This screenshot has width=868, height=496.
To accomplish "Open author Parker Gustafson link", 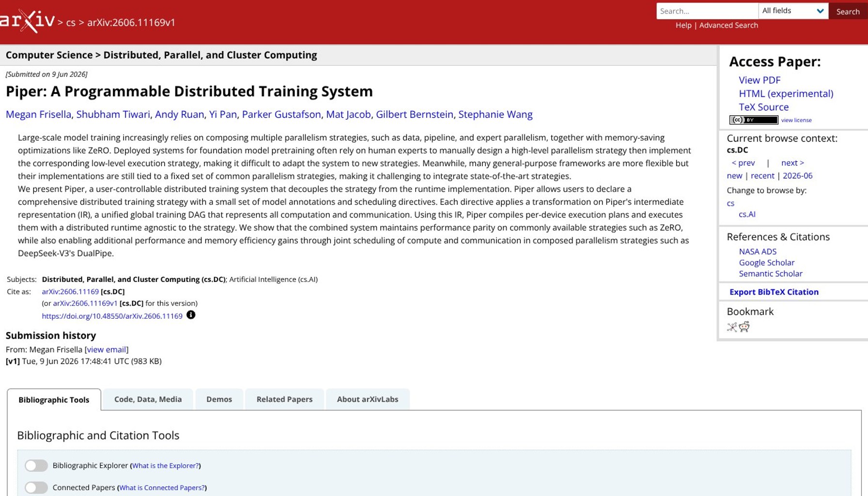I will (281, 114).
